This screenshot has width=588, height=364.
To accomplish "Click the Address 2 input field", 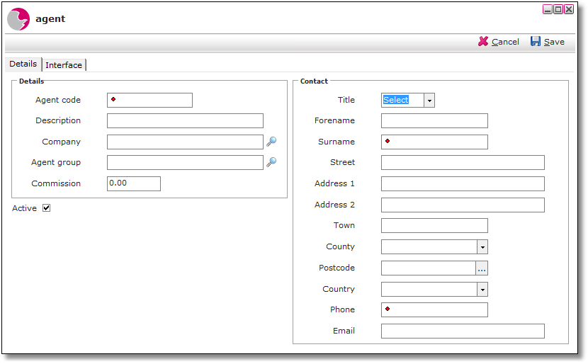I will [463, 205].
